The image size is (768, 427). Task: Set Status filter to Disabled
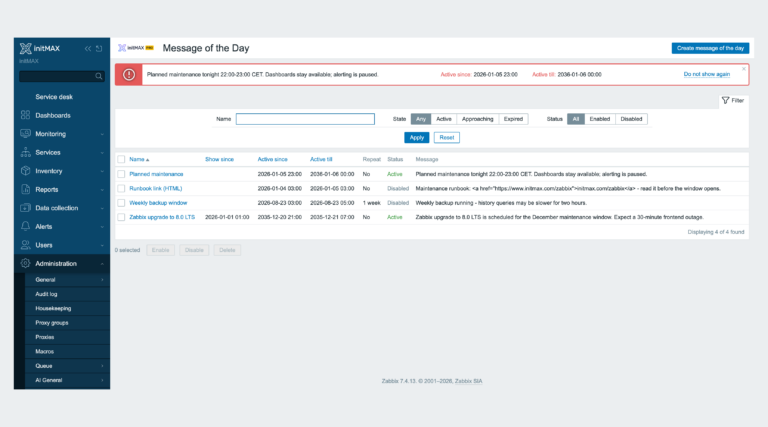[631, 119]
